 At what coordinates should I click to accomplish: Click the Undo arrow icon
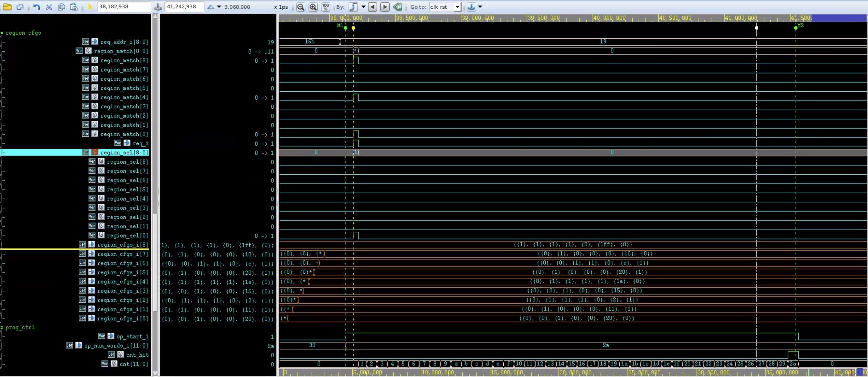[37, 7]
